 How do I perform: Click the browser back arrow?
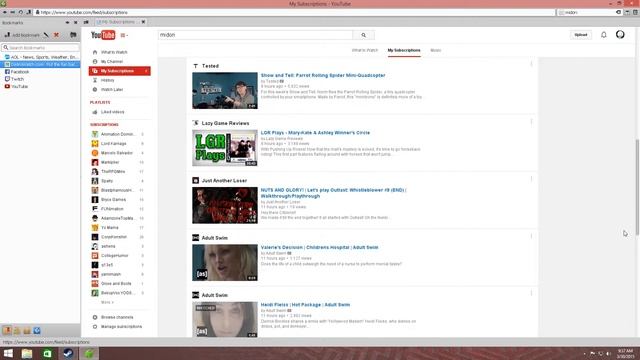[x=4, y=13]
